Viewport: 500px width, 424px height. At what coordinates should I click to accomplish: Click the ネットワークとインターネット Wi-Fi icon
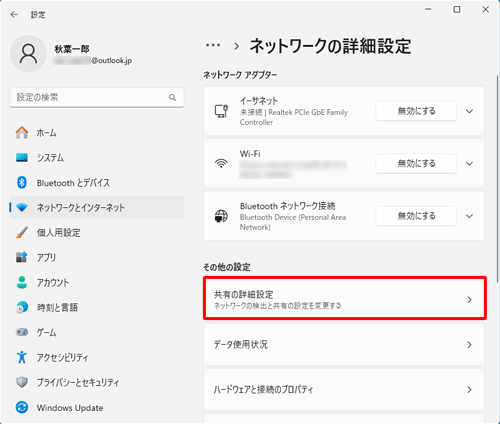22,208
